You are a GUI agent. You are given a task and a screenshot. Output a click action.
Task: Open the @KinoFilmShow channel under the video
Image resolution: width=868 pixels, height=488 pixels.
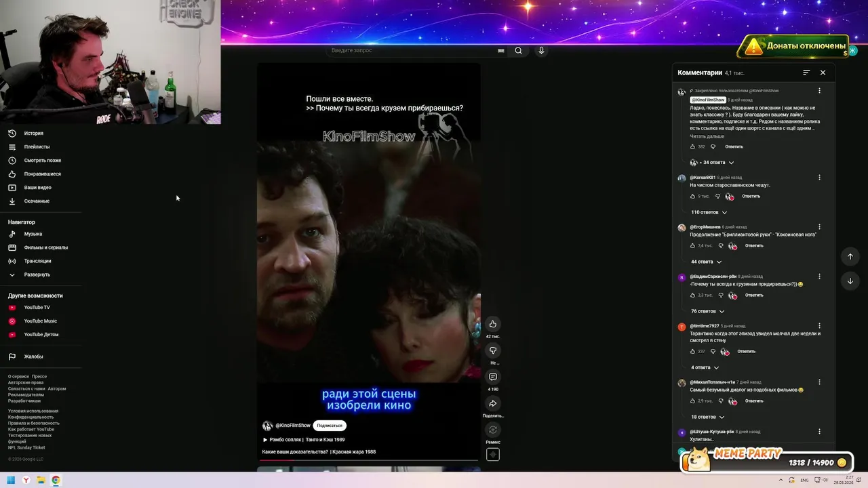pyautogui.click(x=293, y=426)
